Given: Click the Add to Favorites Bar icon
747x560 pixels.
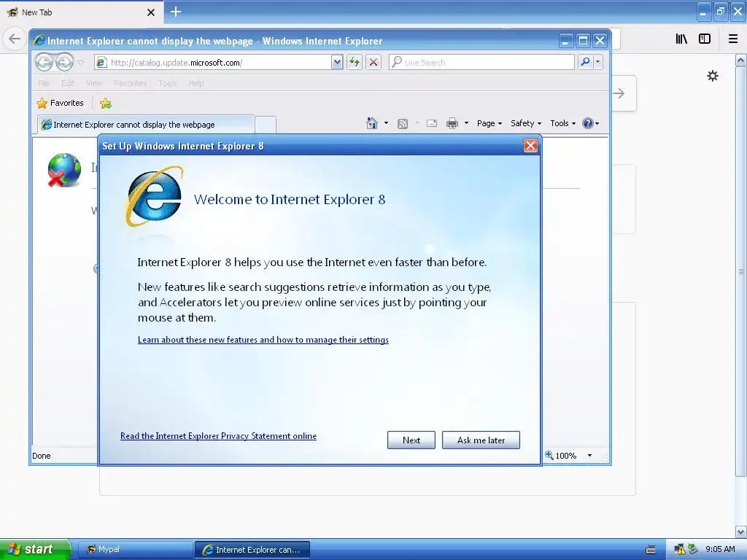Looking at the screenshot, I should click(x=106, y=103).
